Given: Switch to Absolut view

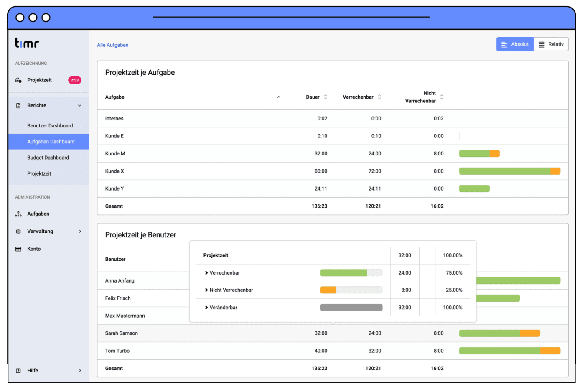Looking at the screenshot, I should point(515,44).
